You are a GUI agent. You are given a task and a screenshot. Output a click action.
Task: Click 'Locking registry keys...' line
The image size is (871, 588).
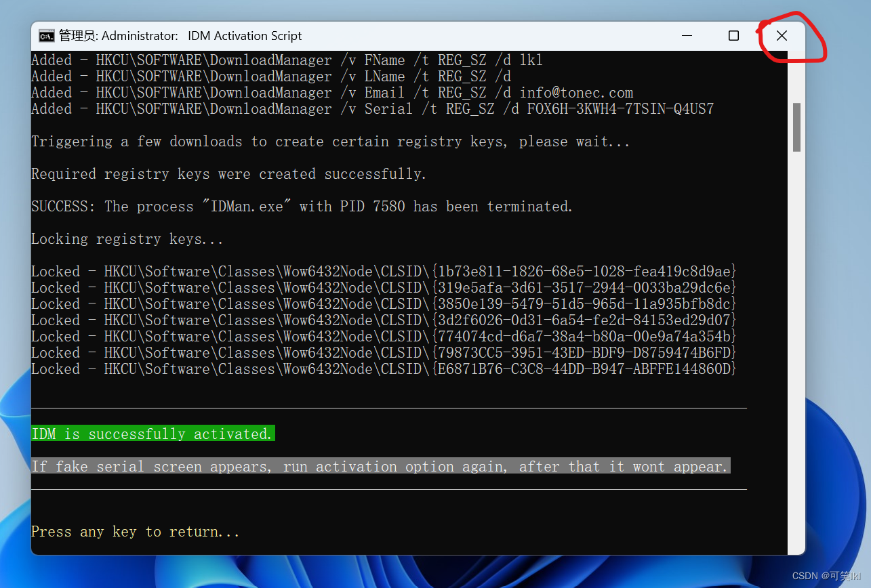[x=127, y=239]
